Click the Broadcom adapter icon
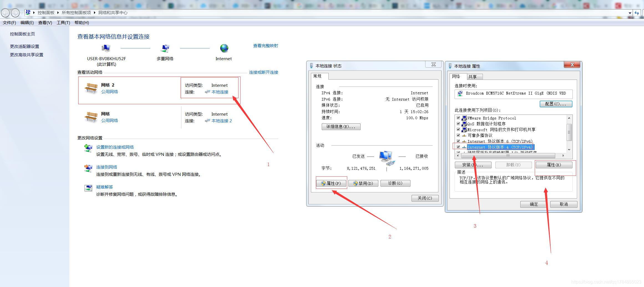 (x=460, y=93)
